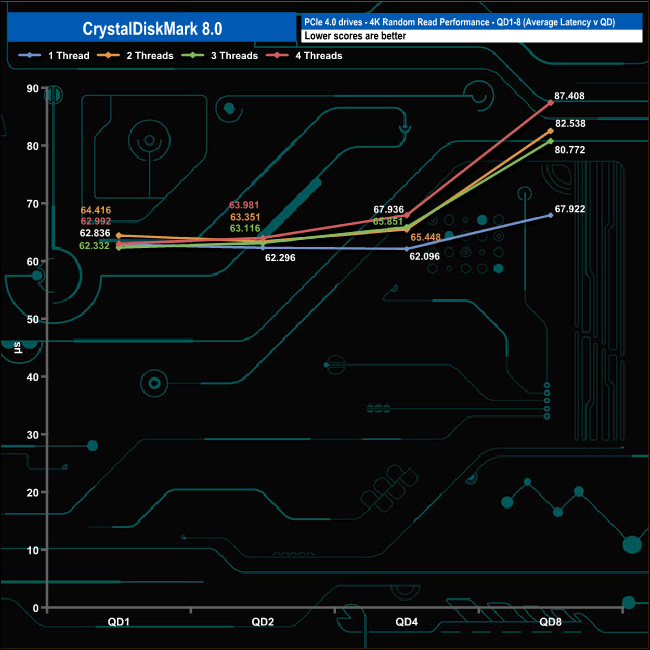Select the '3 Threads' legend label

(x=235, y=56)
